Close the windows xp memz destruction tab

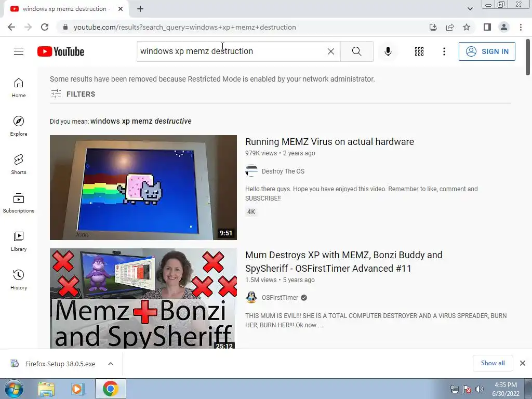[x=121, y=9]
